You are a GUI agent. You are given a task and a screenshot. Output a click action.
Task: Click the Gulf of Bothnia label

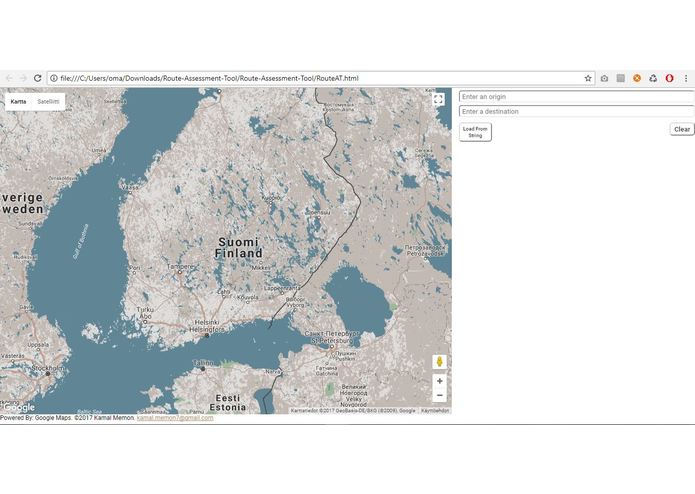coord(80,241)
